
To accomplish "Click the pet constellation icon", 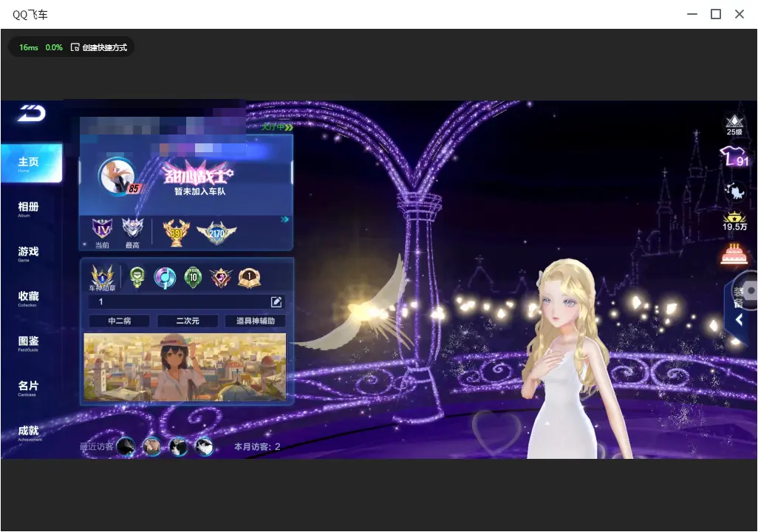I will (734, 191).
